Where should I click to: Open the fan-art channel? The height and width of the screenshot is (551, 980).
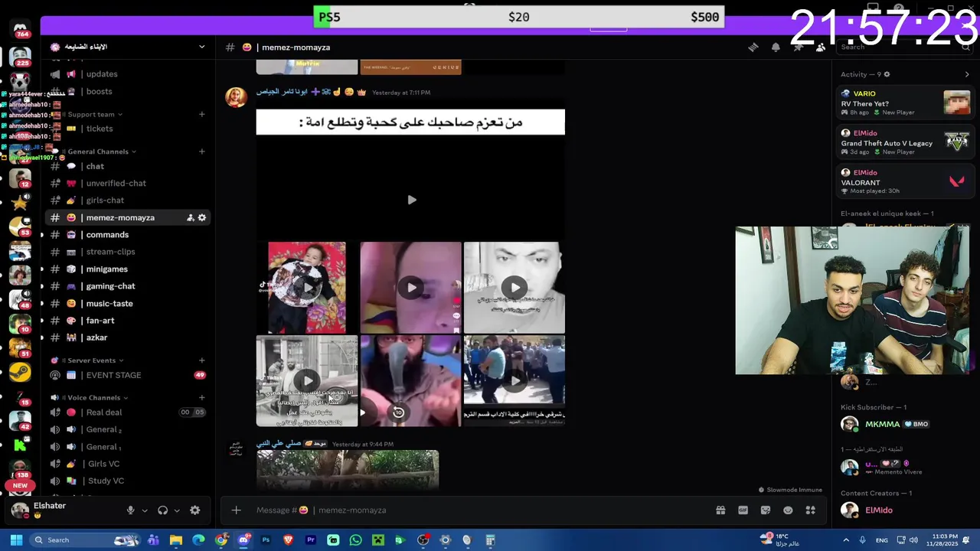point(128,321)
